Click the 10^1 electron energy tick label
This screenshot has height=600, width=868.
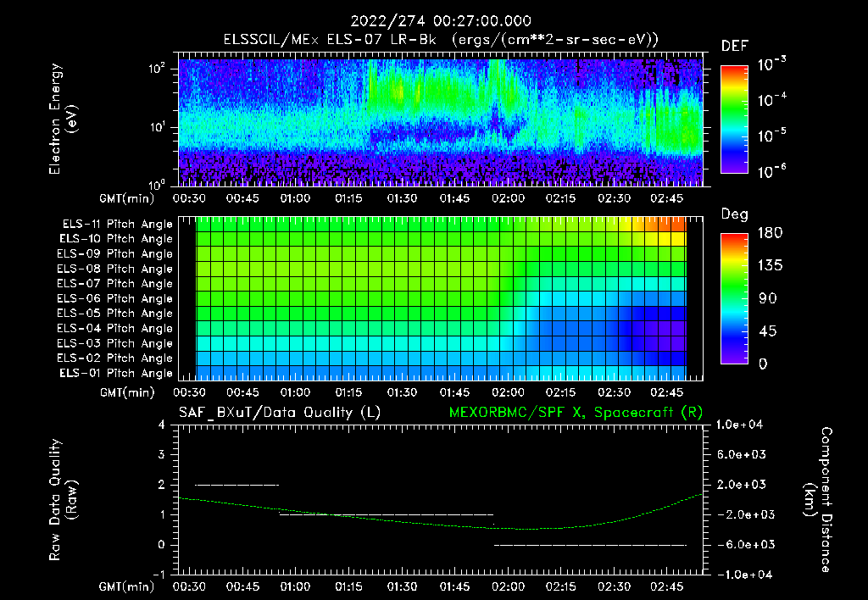[x=157, y=127]
